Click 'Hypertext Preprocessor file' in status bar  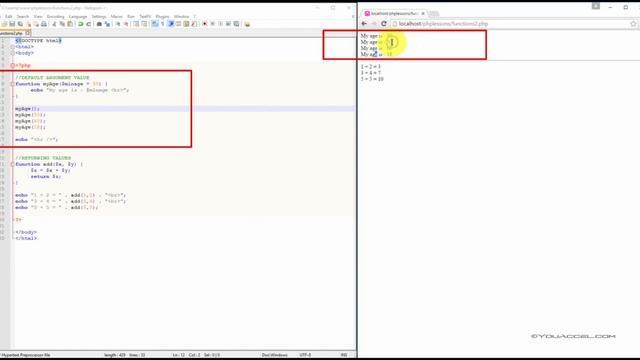point(25,355)
